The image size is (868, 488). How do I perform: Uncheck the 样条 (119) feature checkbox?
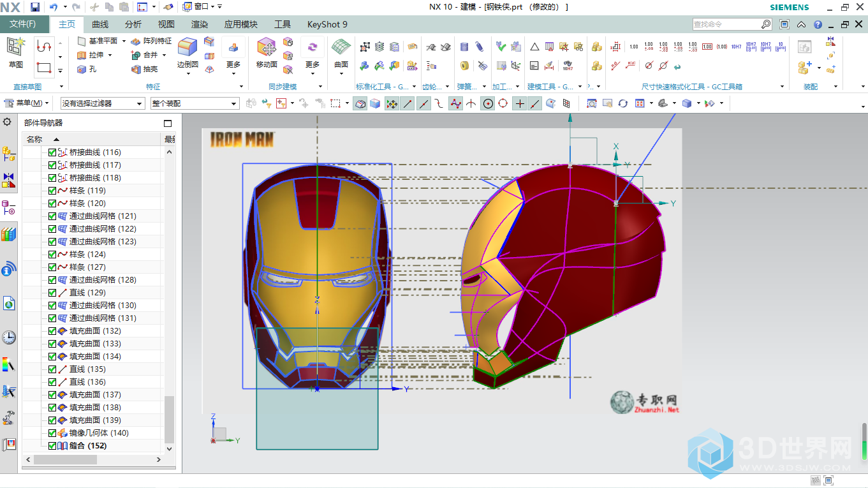[x=52, y=191]
